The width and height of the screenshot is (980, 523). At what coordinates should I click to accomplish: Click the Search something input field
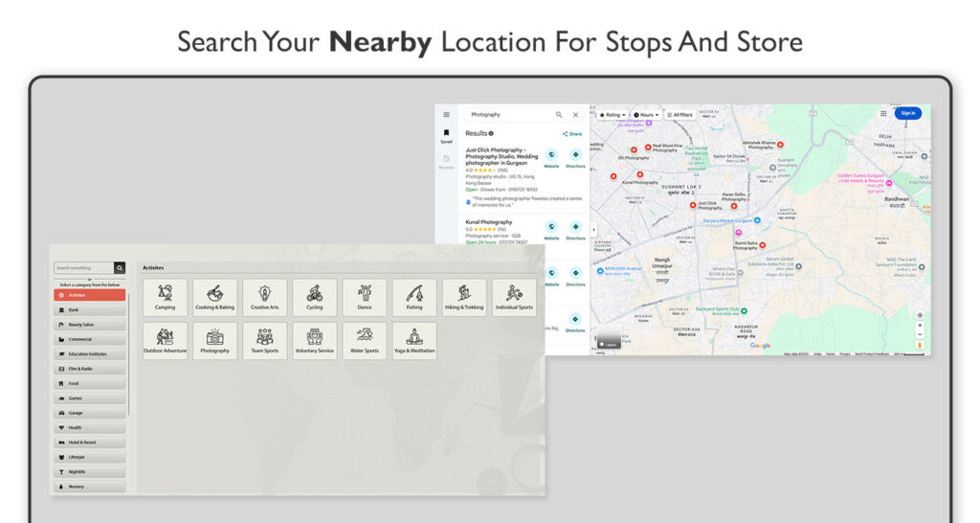point(83,268)
